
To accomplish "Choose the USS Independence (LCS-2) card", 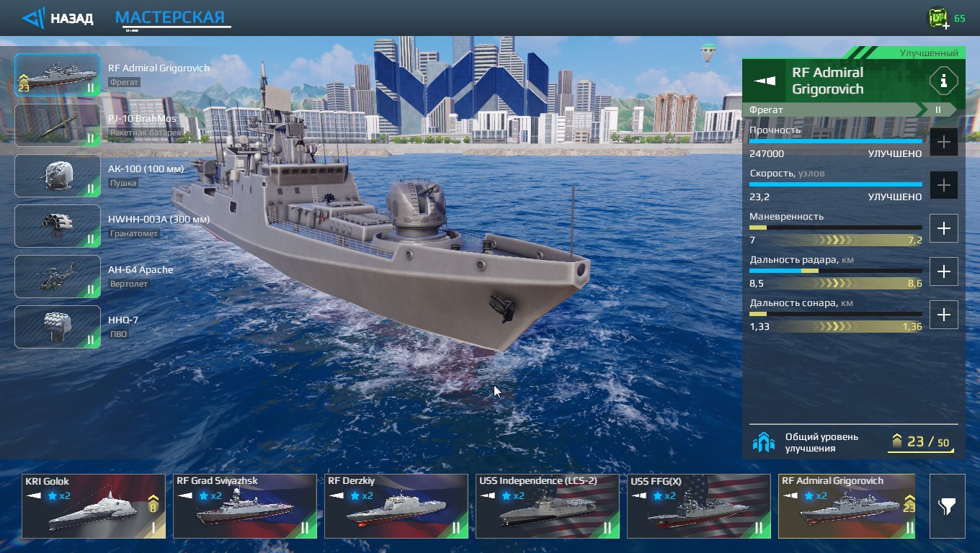I will [x=548, y=506].
